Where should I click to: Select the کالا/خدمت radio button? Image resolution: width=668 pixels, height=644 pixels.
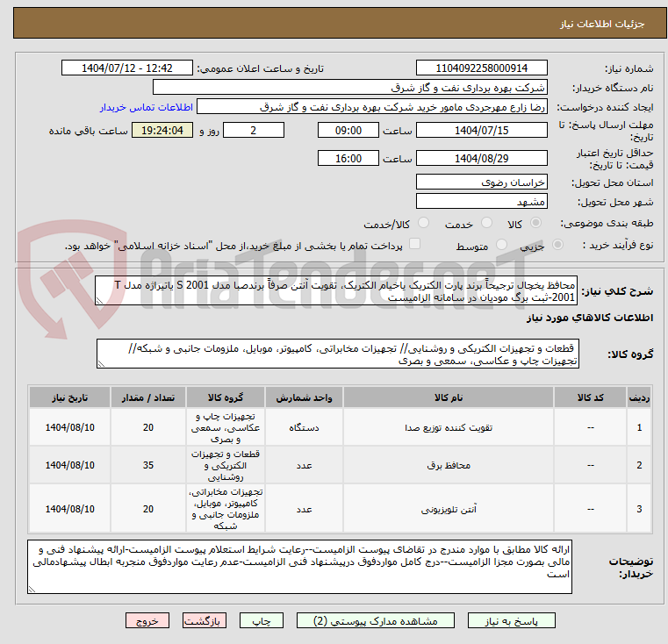(423, 223)
